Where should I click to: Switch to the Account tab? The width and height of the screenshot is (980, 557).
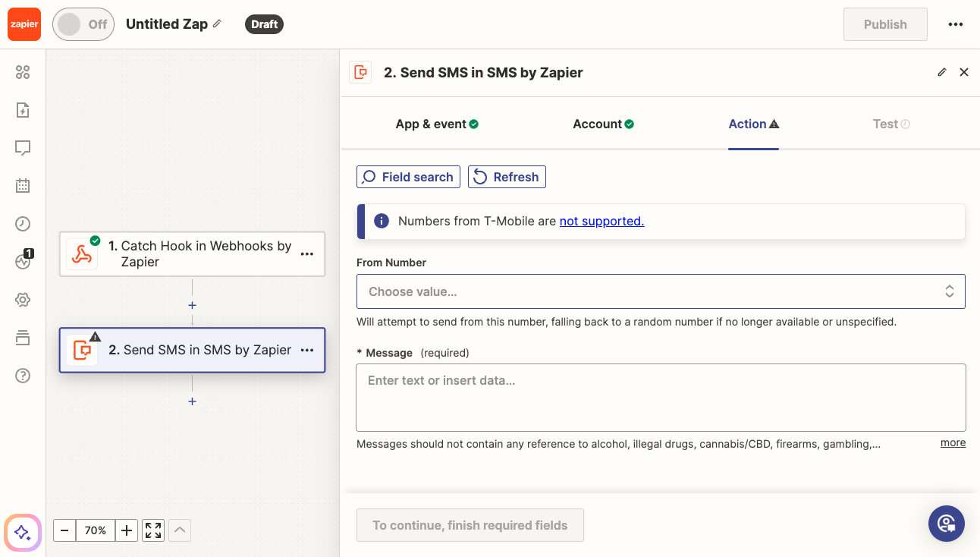(603, 124)
